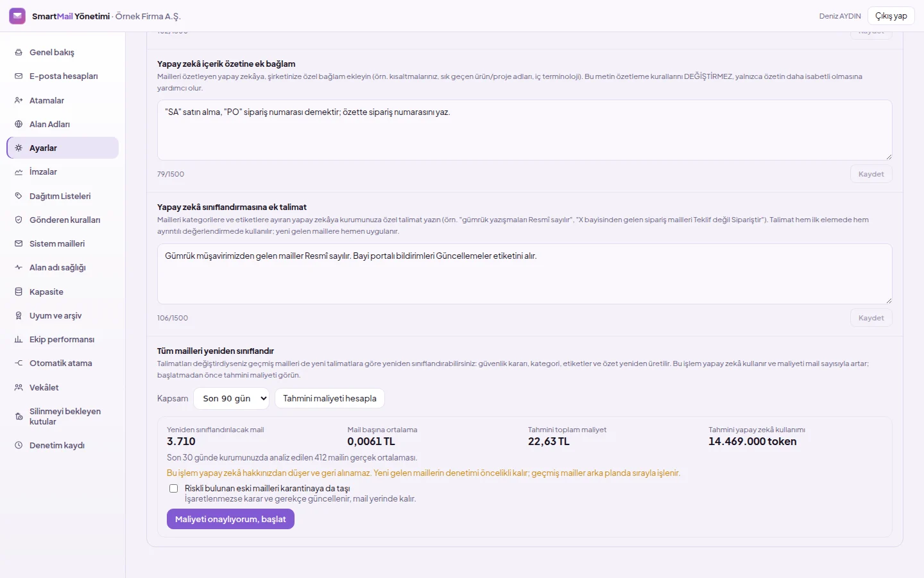Click the Genel bakış sidebar icon

[x=19, y=53]
